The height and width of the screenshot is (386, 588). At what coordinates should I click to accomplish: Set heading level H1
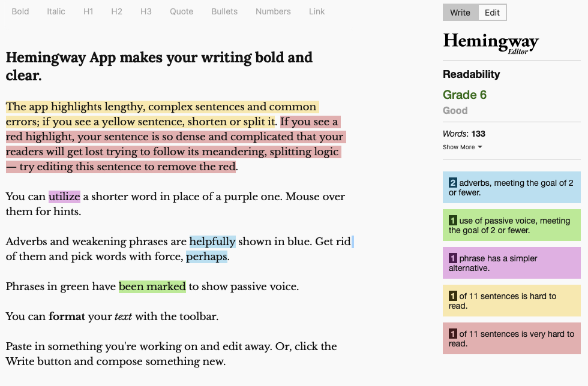point(88,11)
